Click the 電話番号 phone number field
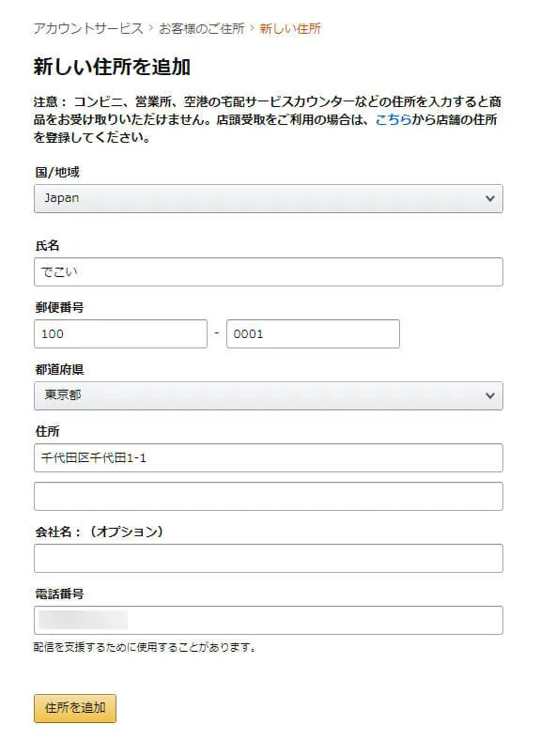This screenshot has width=540, height=756. pos(269,620)
